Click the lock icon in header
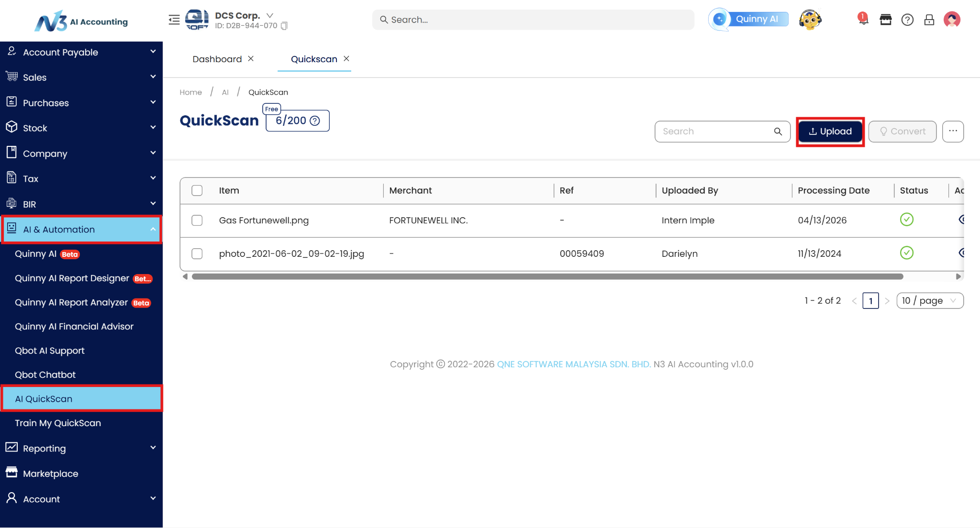This screenshot has width=980, height=528. click(929, 20)
